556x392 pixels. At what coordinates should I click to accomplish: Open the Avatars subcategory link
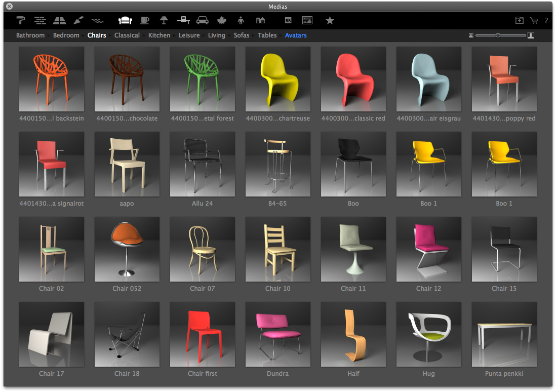[x=296, y=35]
